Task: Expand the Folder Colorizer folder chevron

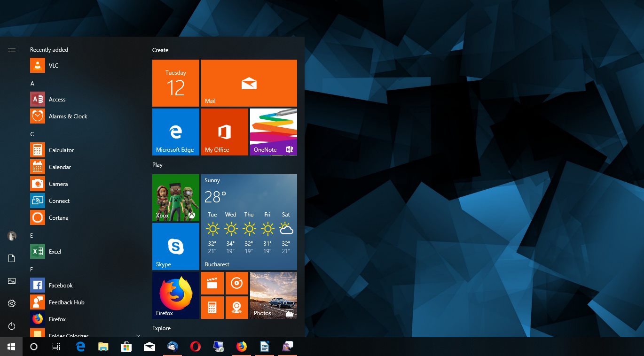Action: click(138, 335)
